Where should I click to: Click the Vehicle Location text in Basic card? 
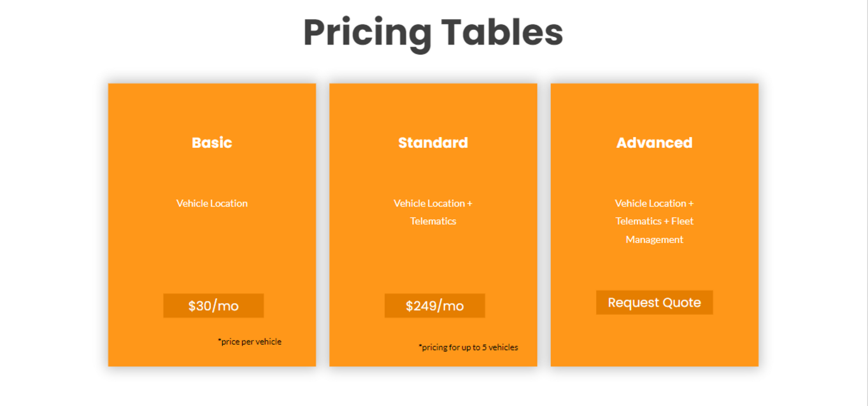coord(212,203)
